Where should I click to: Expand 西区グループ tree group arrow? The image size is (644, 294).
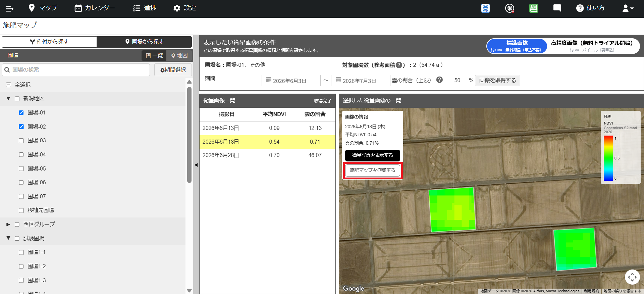click(8, 224)
